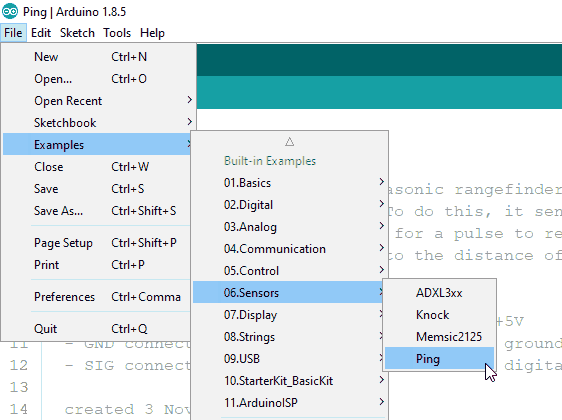562x420 pixels.
Task: Open the File menu
Action: click(13, 33)
